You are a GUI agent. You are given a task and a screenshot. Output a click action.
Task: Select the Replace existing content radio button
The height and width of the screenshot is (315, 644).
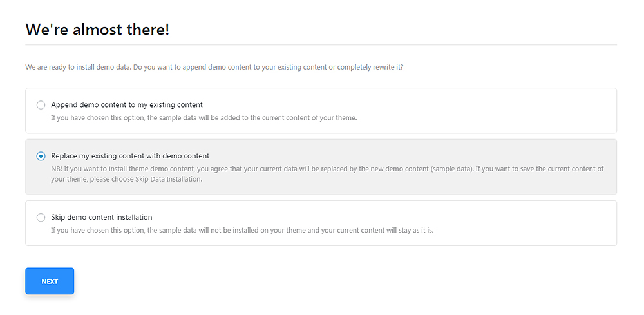pos(41,156)
